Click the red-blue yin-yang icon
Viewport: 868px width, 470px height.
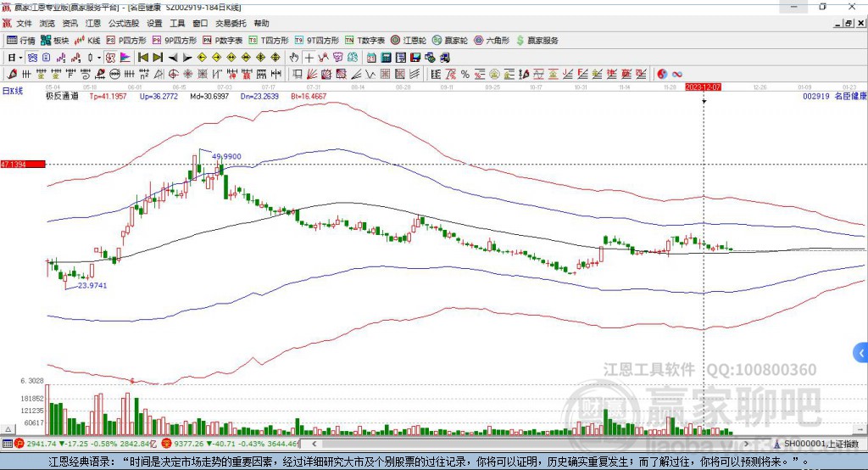pos(662,74)
